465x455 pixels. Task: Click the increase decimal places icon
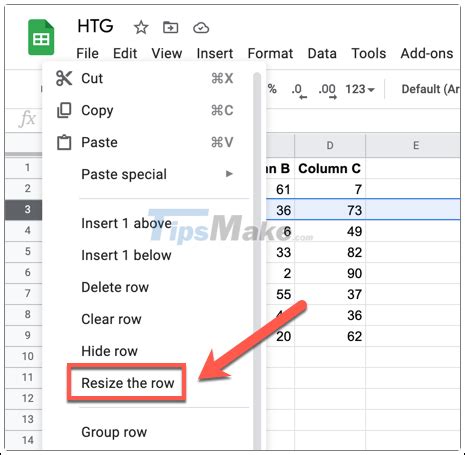point(327,91)
